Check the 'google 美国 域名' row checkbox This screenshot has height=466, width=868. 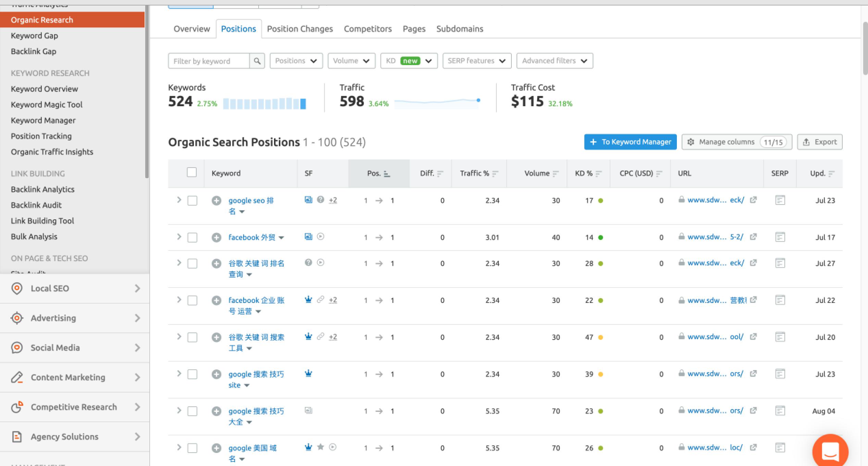[x=193, y=448]
